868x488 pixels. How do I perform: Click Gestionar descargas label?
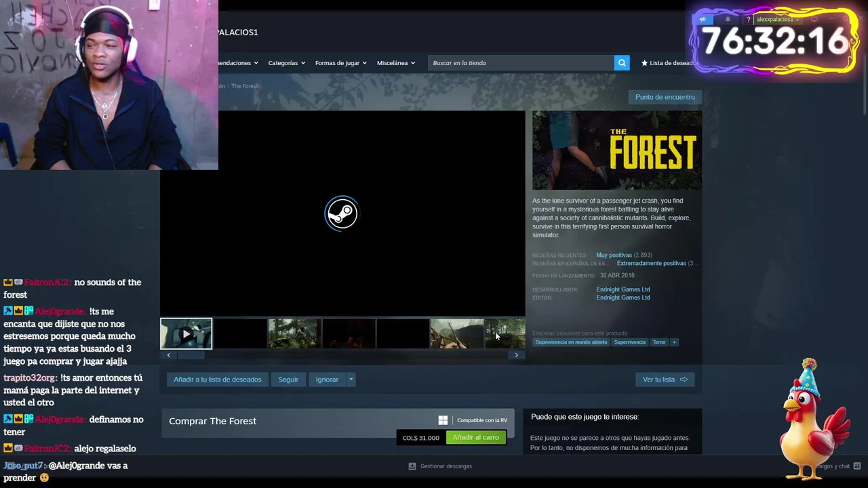(446, 466)
